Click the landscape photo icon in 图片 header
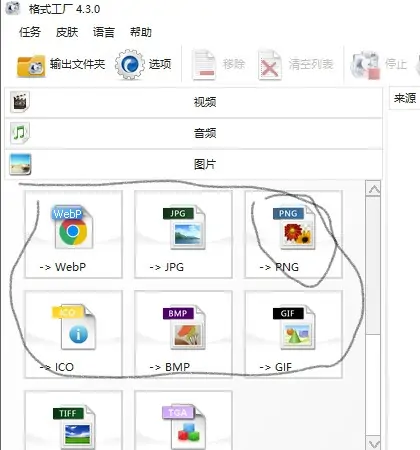 tap(20, 164)
